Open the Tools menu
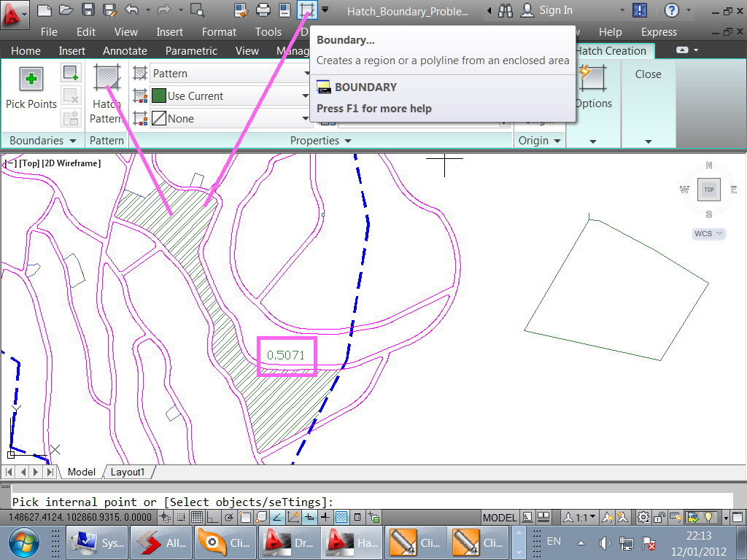The image size is (747, 560). (x=268, y=32)
